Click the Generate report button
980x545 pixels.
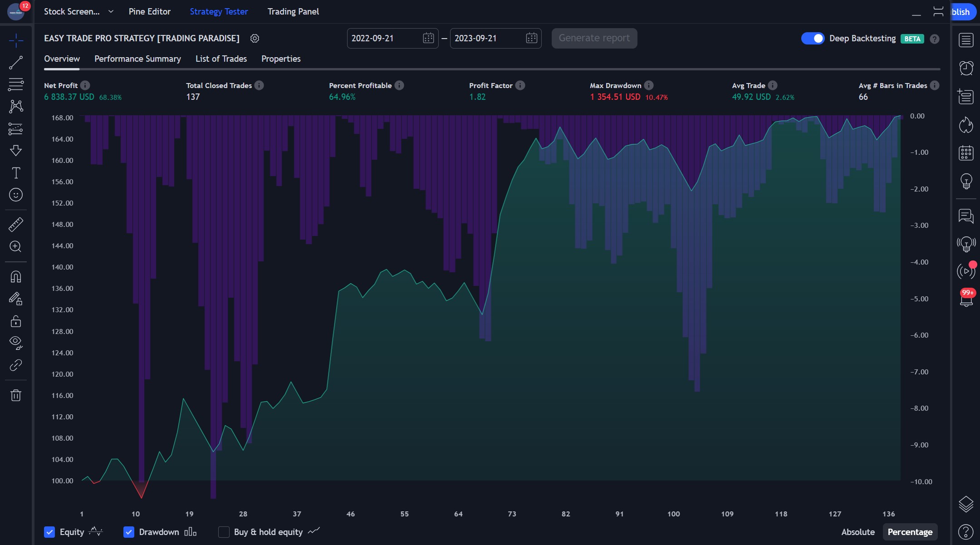tap(594, 39)
